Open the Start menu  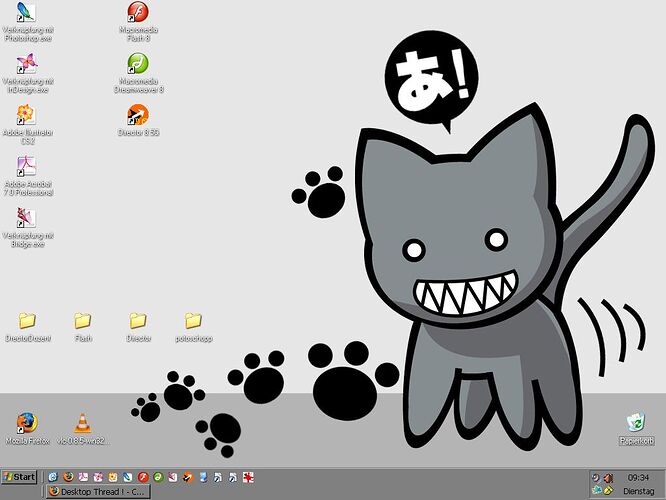19,477
